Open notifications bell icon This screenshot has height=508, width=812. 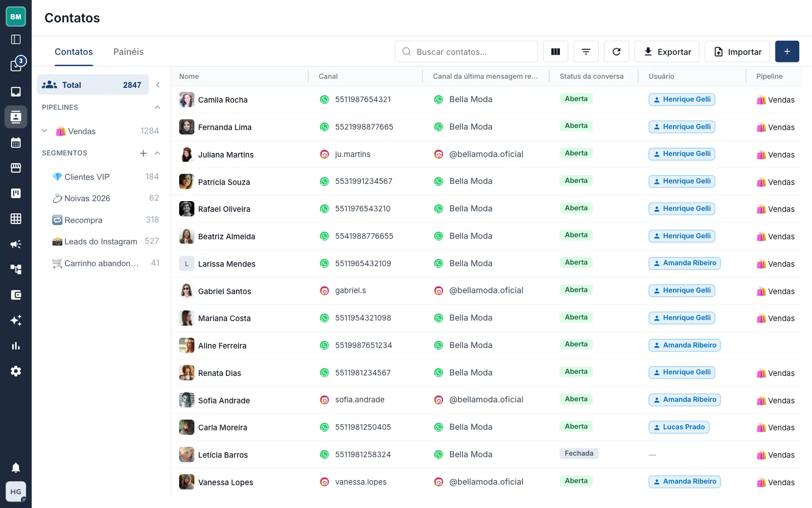tap(16, 467)
